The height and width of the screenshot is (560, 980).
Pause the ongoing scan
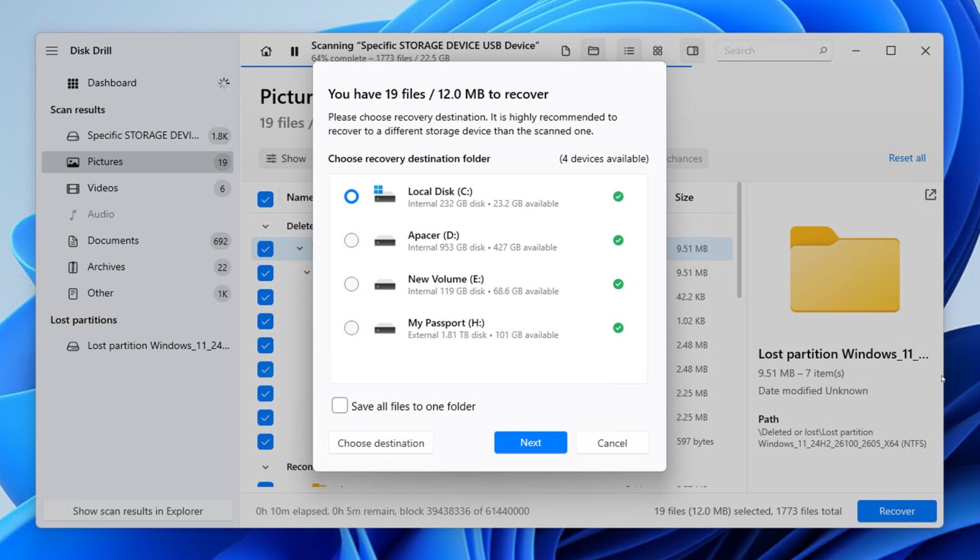(x=294, y=51)
